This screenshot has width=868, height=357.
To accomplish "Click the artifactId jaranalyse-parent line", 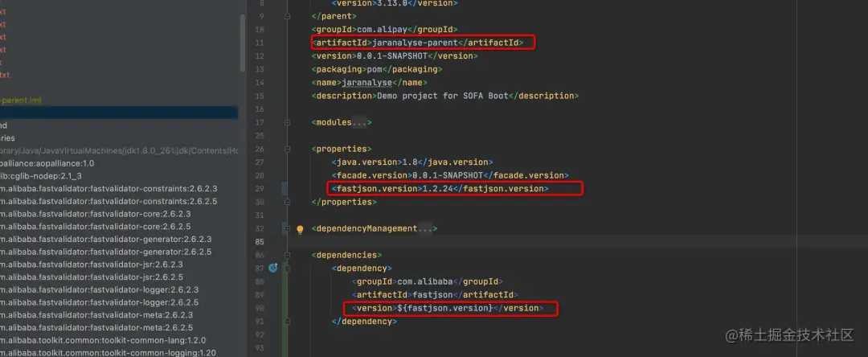I will coord(417,43).
